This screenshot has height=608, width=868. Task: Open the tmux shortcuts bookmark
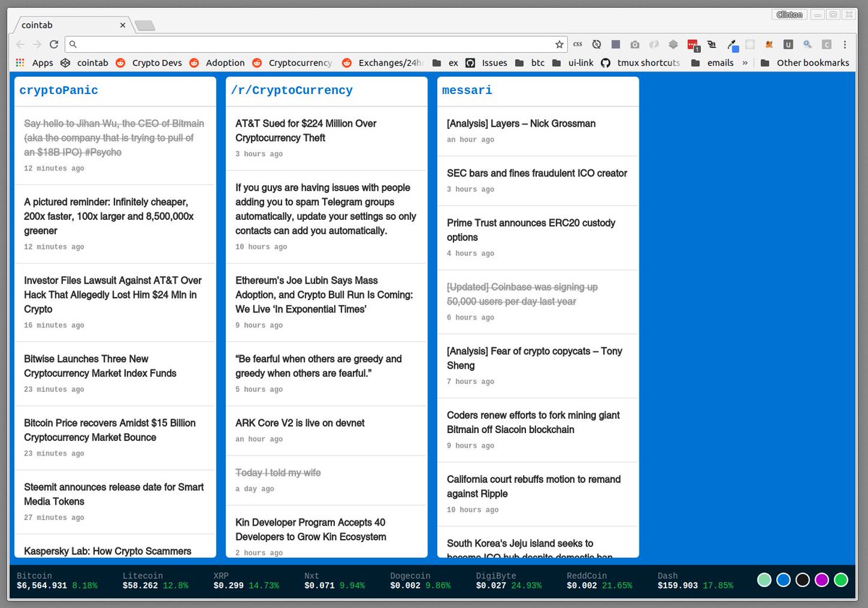[640, 63]
